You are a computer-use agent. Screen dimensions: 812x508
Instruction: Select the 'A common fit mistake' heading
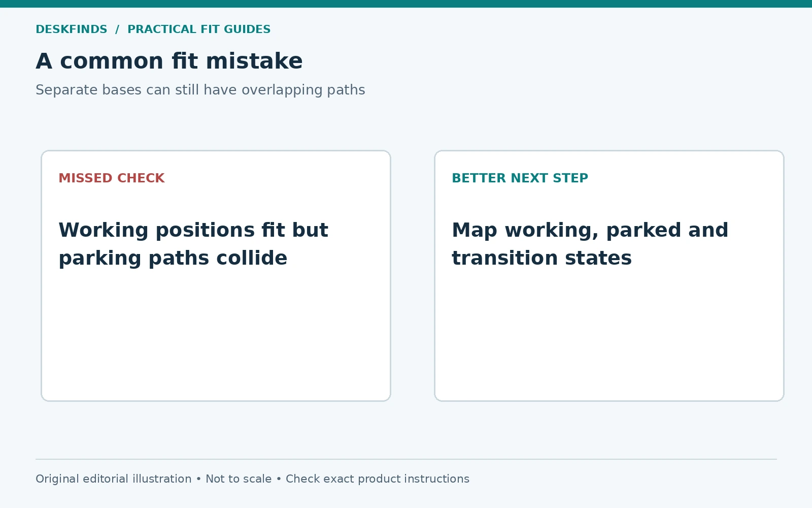click(169, 61)
